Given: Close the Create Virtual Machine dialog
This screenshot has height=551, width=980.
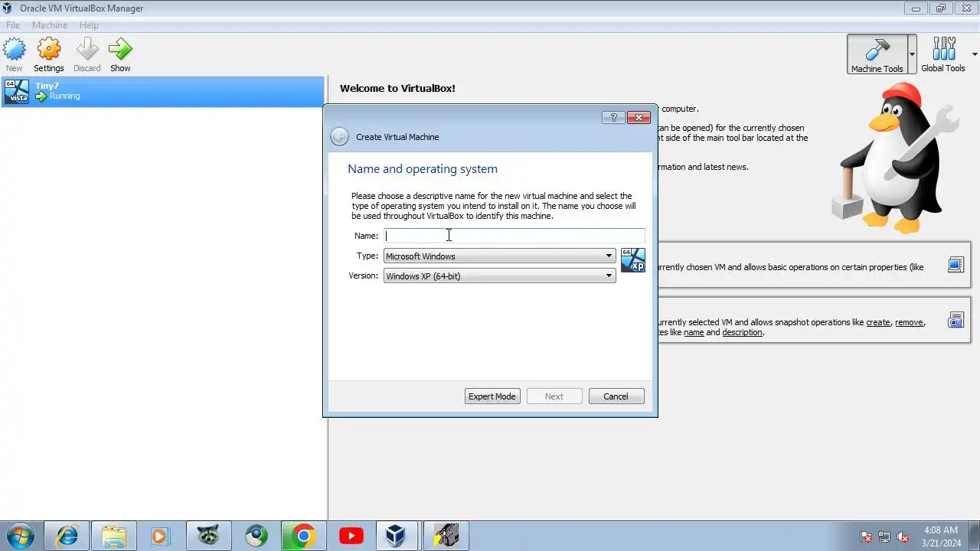Looking at the screenshot, I should point(639,117).
